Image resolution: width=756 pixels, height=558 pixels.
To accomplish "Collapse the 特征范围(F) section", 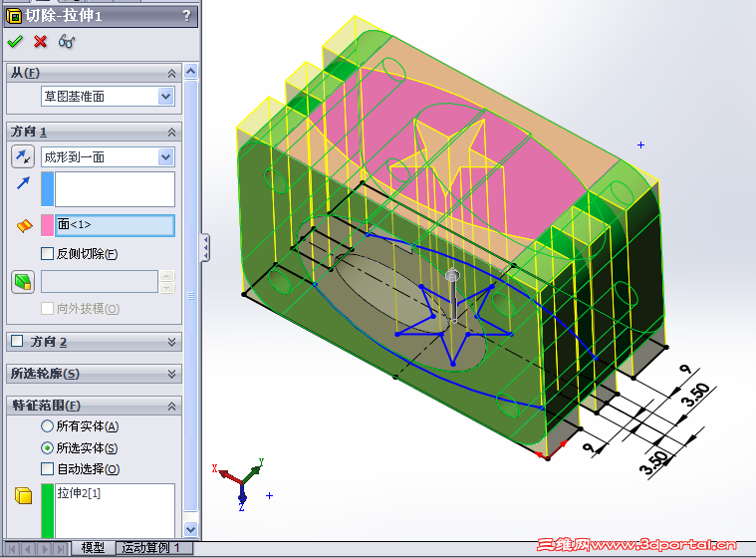I will tap(171, 407).
